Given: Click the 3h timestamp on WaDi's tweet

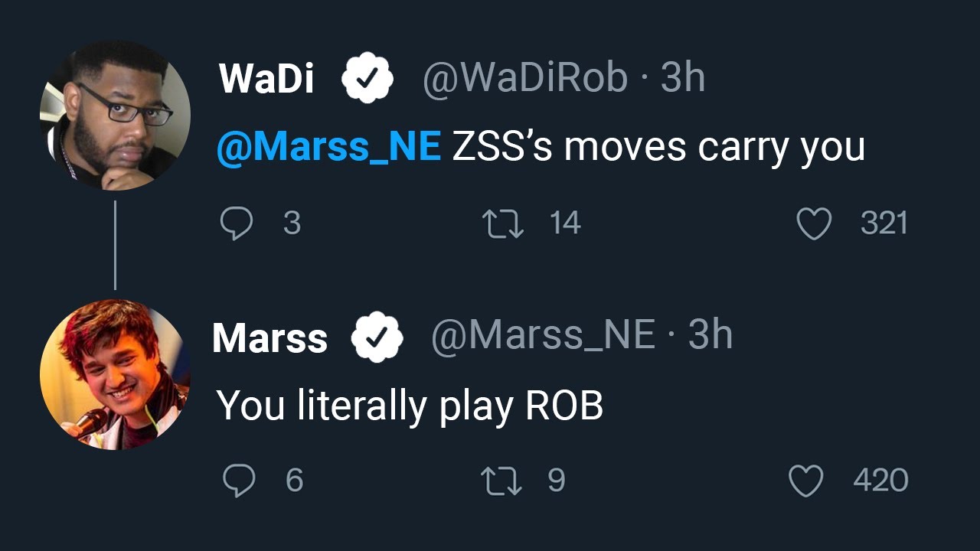Looking at the screenshot, I should click(683, 77).
